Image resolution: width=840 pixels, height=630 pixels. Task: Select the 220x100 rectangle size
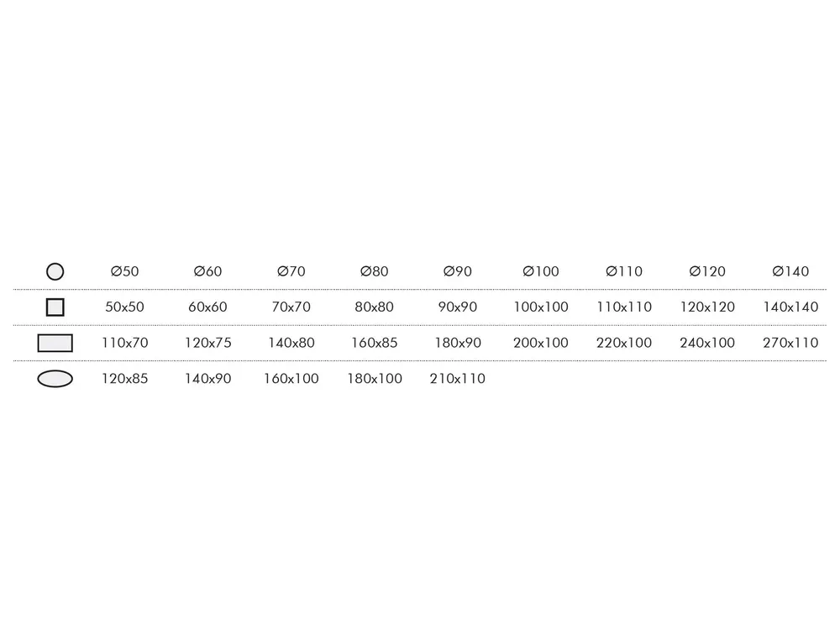pyautogui.click(x=624, y=343)
